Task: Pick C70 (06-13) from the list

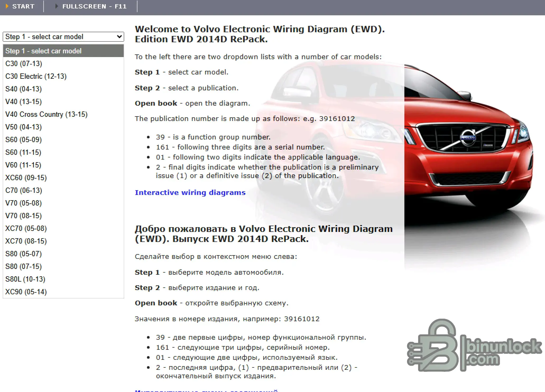Action: 63,190
